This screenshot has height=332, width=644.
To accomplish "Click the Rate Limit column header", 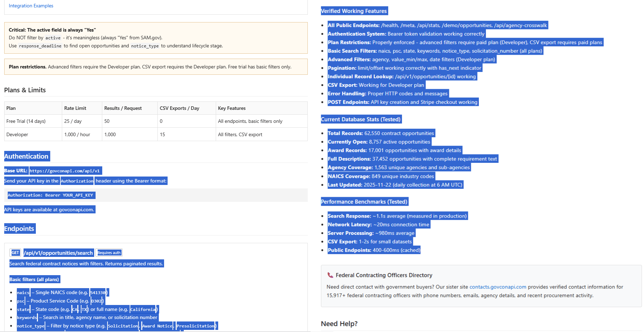I will coord(75,108).
